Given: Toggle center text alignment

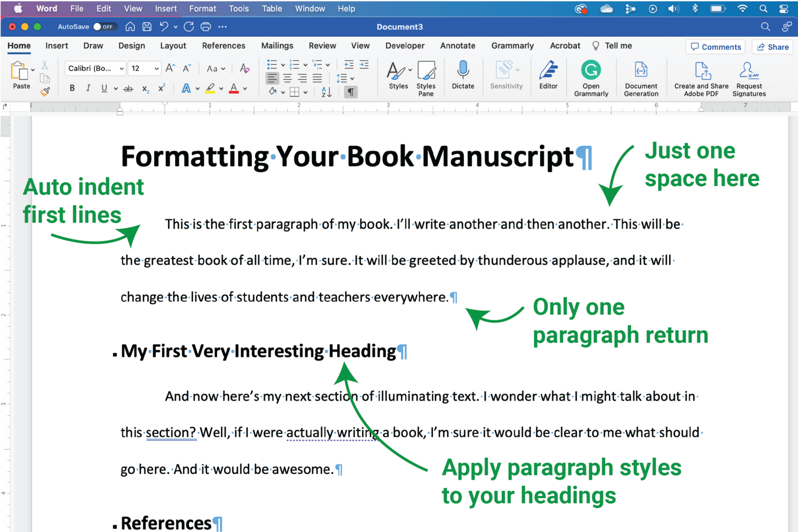Looking at the screenshot, I should tap(287, 78).
